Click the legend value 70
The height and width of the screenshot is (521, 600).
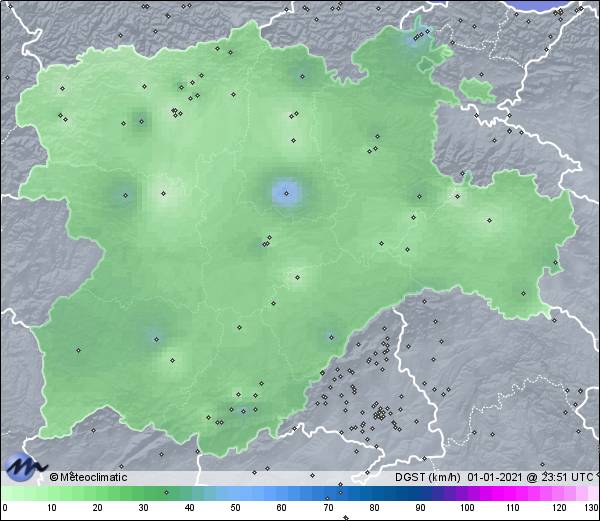point(328,508)
